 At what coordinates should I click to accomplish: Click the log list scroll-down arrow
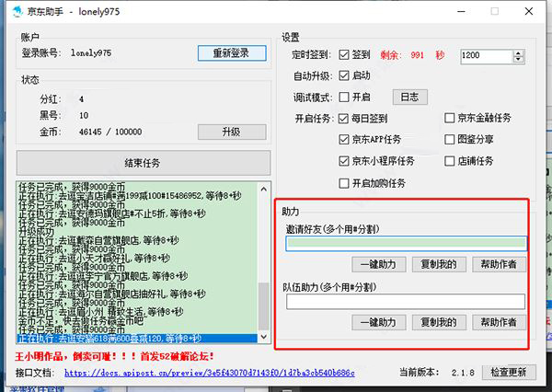coord(264,337)
